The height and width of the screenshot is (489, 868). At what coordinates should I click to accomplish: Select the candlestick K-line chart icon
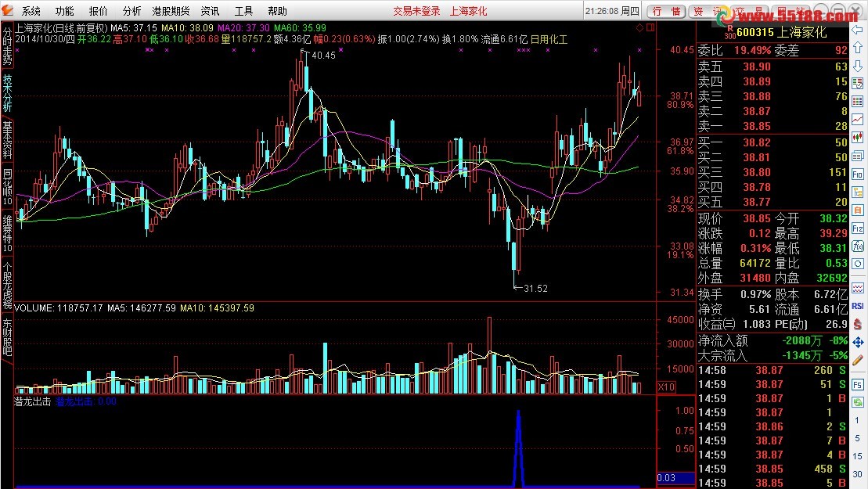[858, 137]
